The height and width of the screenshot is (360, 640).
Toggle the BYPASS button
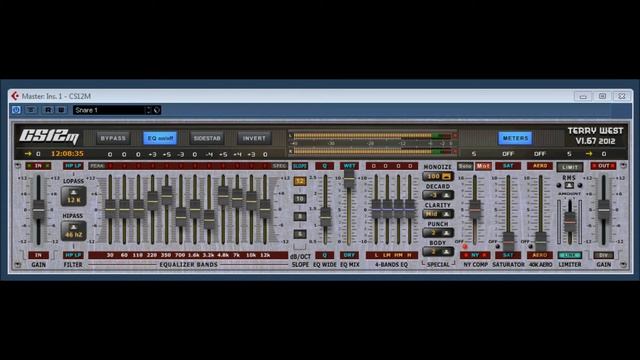click(x=113, y=138)
